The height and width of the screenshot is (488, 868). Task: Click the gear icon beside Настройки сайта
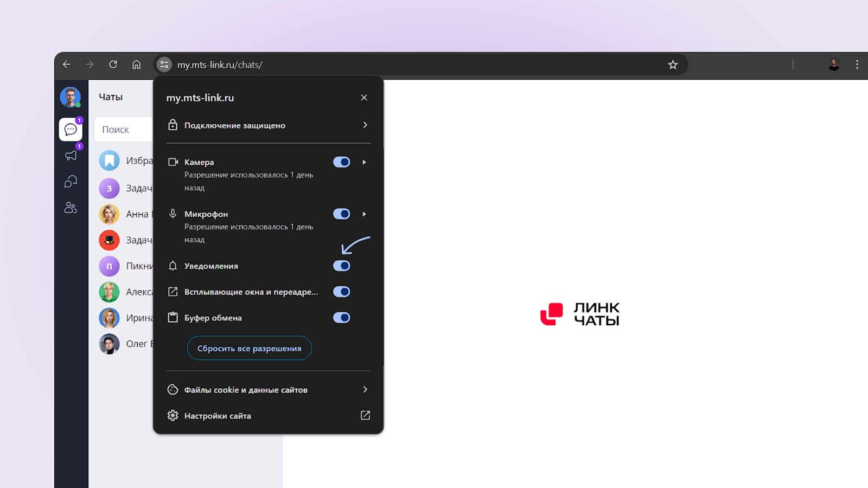[x=173, y=415]
